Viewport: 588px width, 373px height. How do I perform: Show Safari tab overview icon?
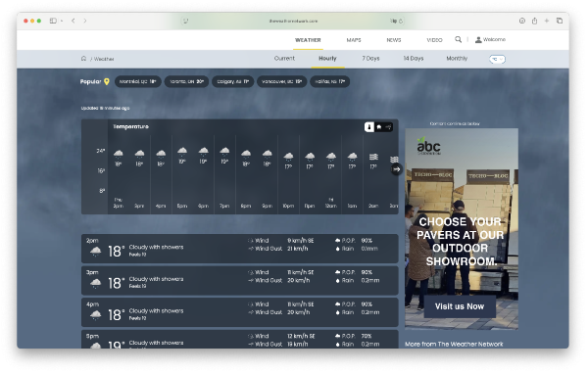560,21
